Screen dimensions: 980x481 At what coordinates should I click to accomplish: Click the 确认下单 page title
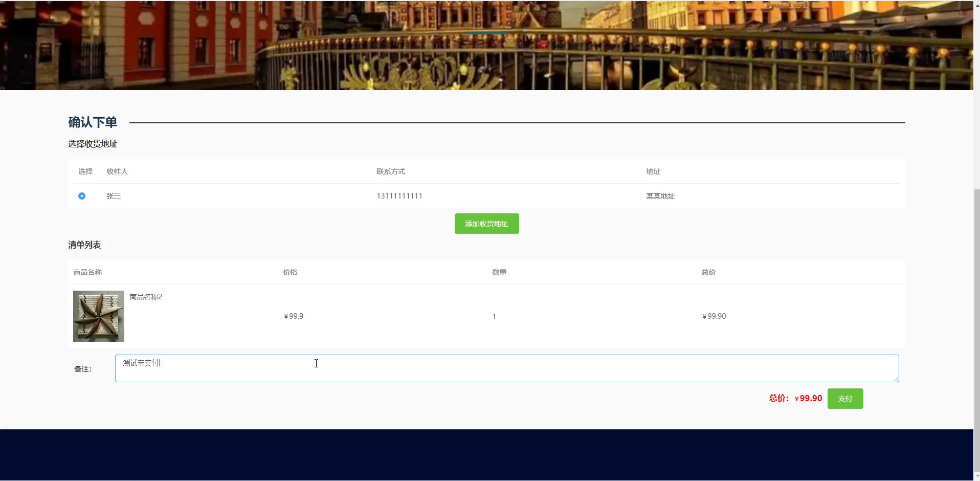click(x=93, y=122)
